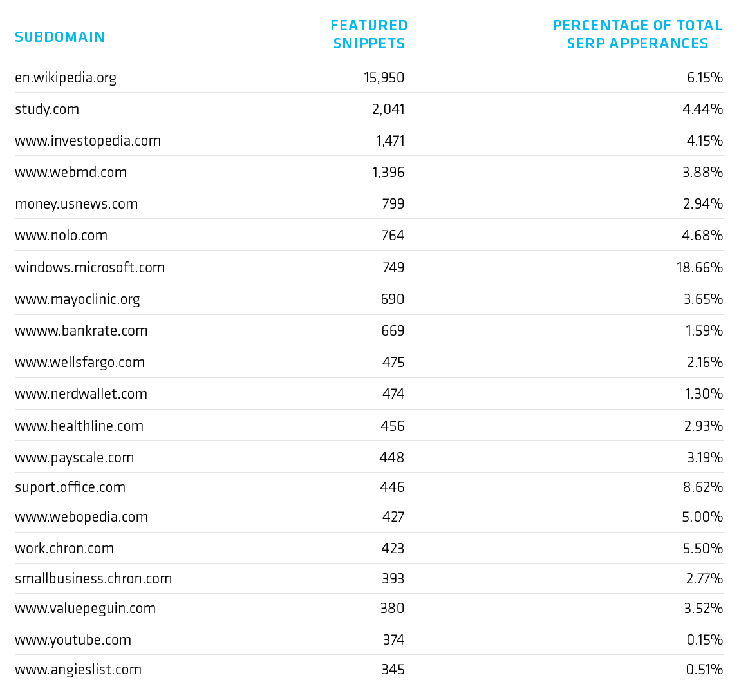Select smallbusiness.chron.com entry
The height and width of the screenshot is (700, 739).
pos(93,579)
